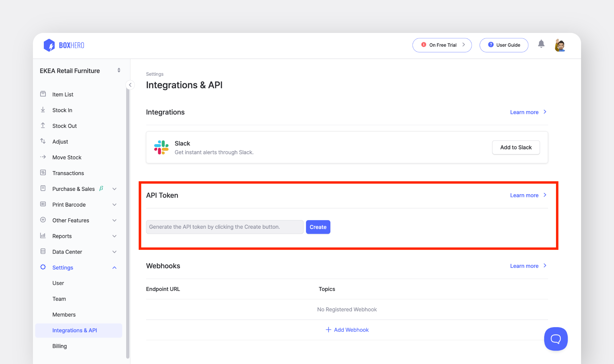Click the Slack integration icon
The image size is (614, 364).
coord(161,147)
